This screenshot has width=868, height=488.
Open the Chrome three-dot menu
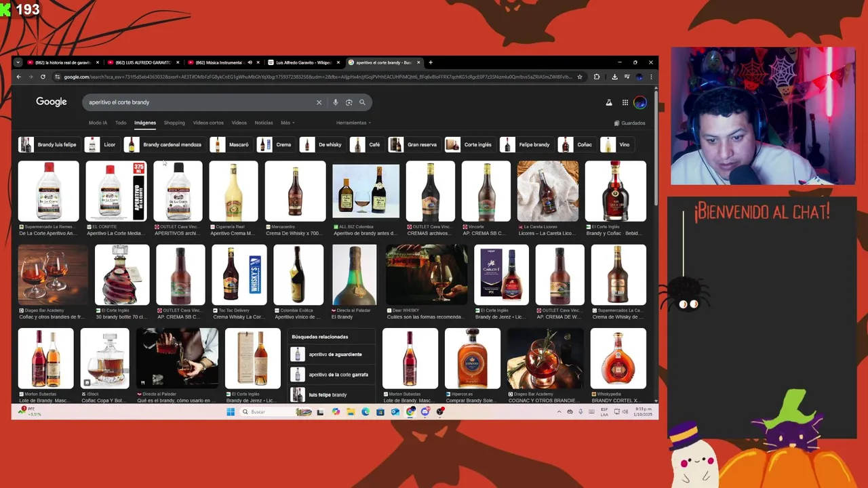point(651,77)
